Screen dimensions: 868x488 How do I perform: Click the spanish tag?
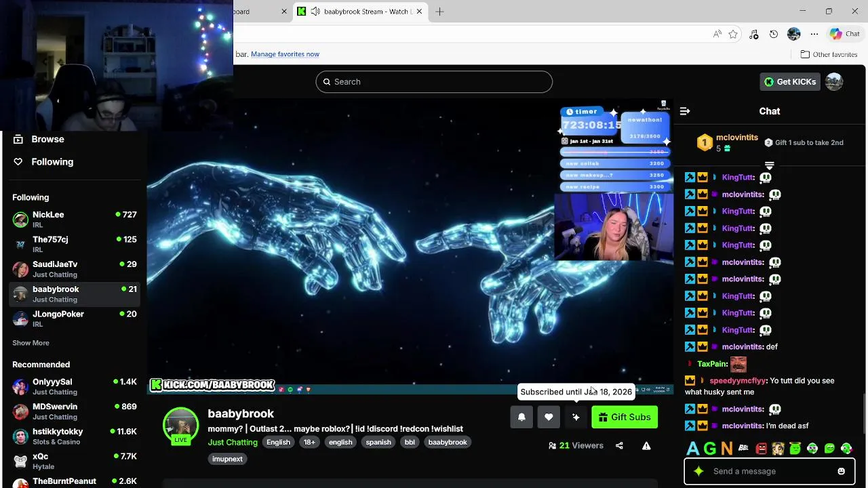(x=378, y=442)
